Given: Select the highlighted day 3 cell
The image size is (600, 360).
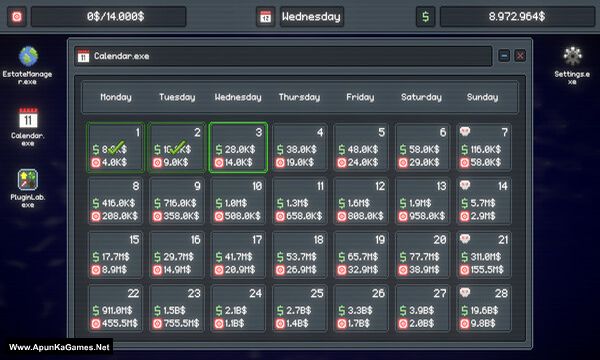Looking at the screenshot, I should pos(238,147).
